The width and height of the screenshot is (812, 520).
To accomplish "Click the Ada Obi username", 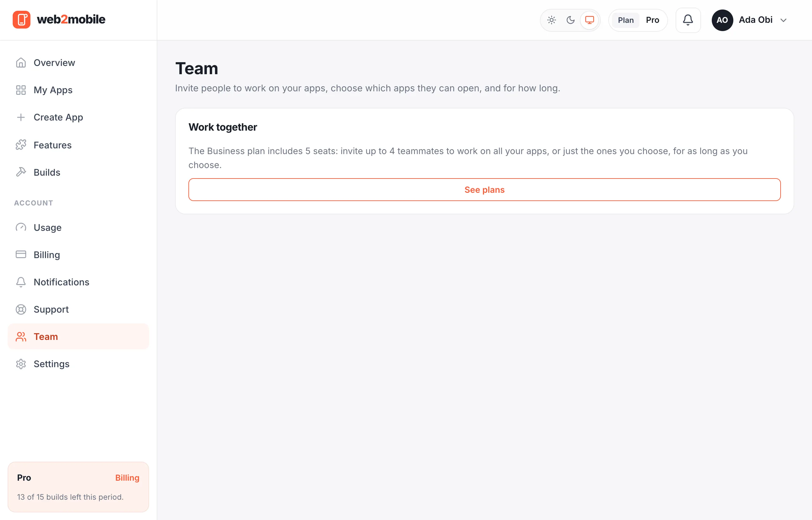I will point(756,20).
